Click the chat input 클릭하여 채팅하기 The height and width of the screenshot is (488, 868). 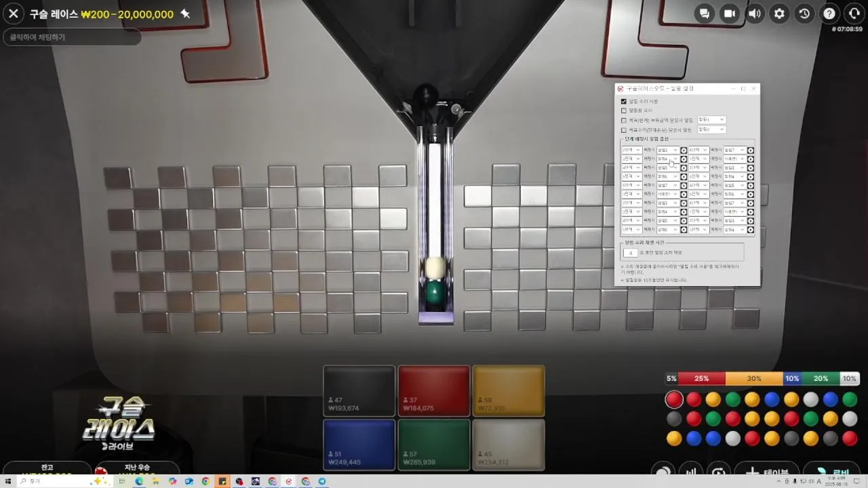click(x=72, y=37)
